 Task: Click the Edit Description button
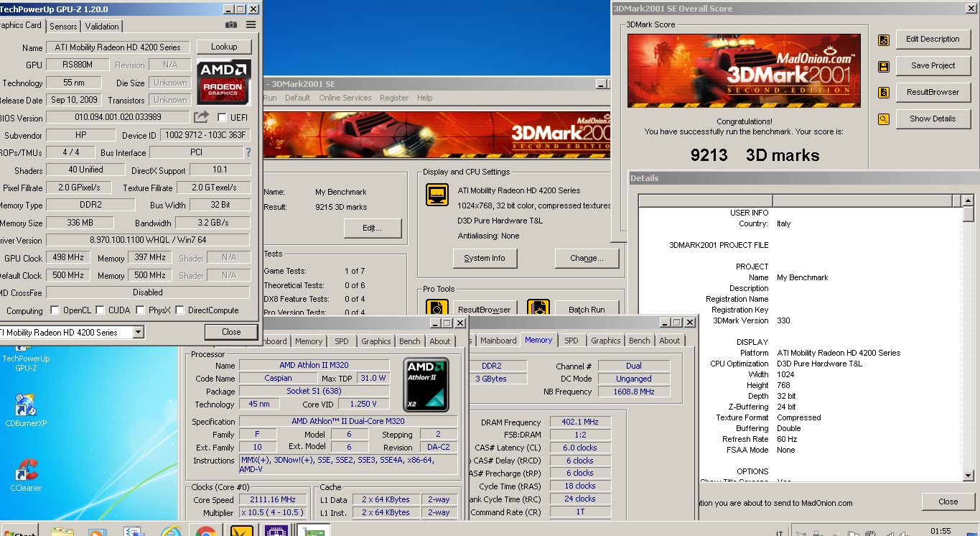[x=933, y=39]
